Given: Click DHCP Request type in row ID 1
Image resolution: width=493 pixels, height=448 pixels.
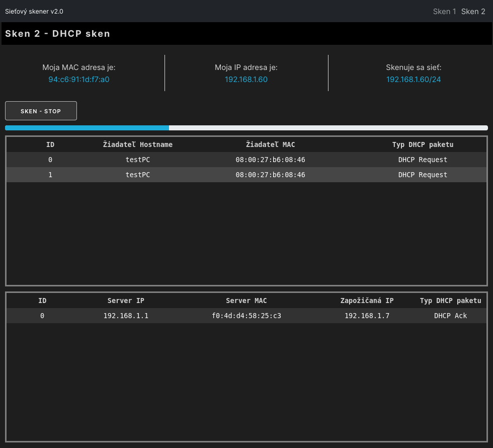Looking at the screenshot, I should pos(423,175).
